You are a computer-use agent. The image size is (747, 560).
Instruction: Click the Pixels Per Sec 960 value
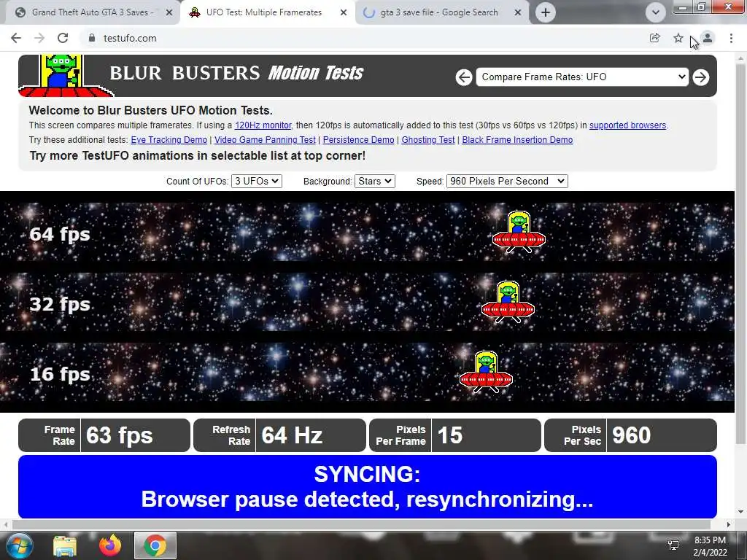(x=630, y=435)
